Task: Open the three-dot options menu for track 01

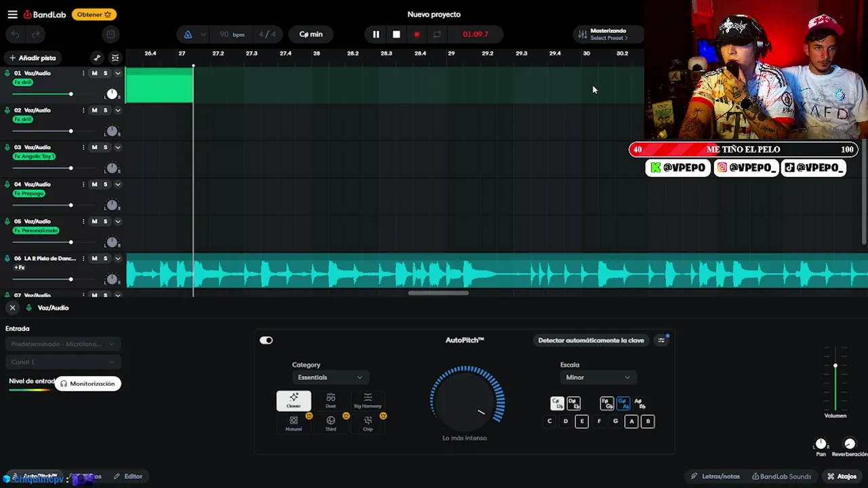Action: tap(83, 73)
